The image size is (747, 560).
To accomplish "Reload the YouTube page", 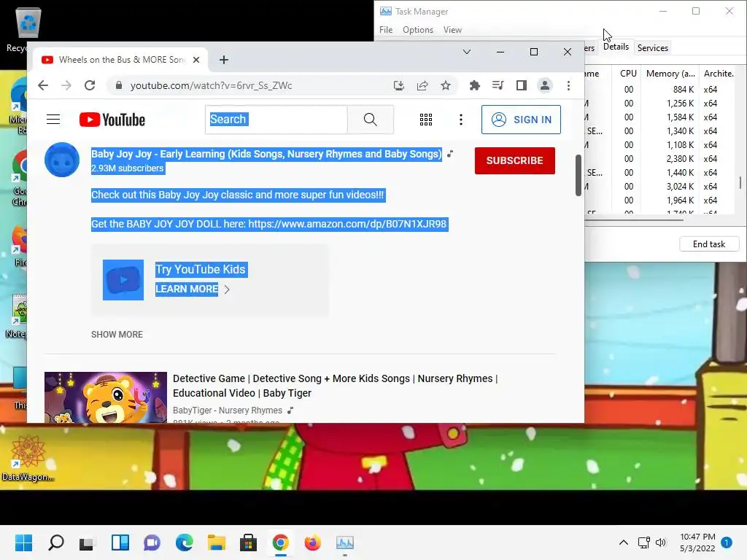I will pos(90,86).
